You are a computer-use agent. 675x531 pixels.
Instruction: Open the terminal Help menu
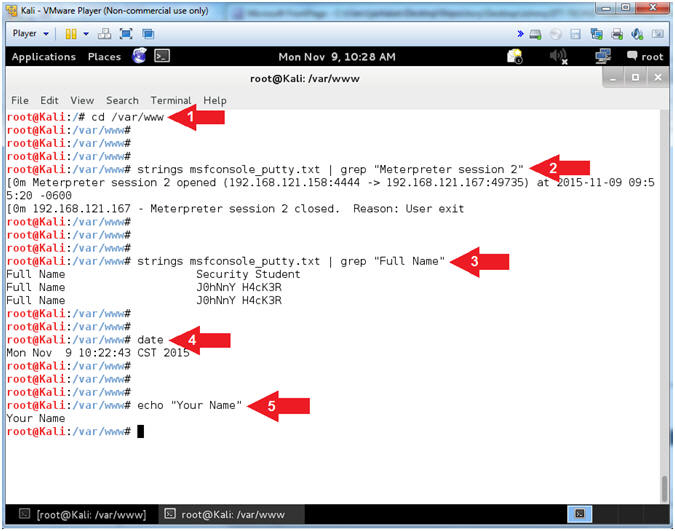[x=215, y=100]
